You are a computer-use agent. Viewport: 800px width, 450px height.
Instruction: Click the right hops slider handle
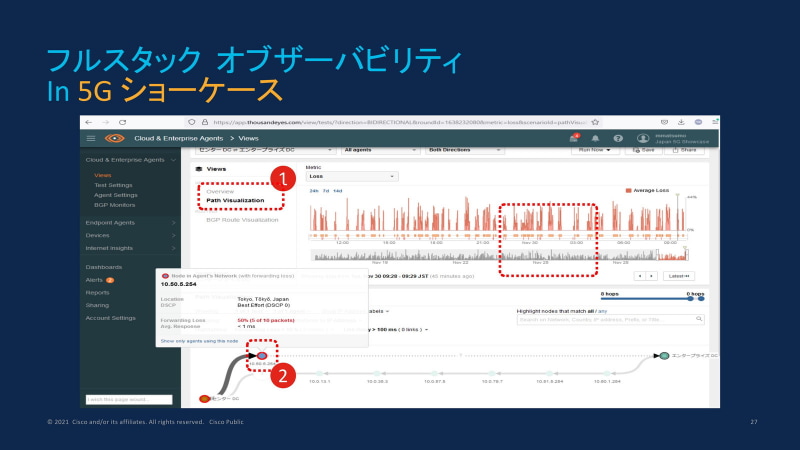(701, 299)
